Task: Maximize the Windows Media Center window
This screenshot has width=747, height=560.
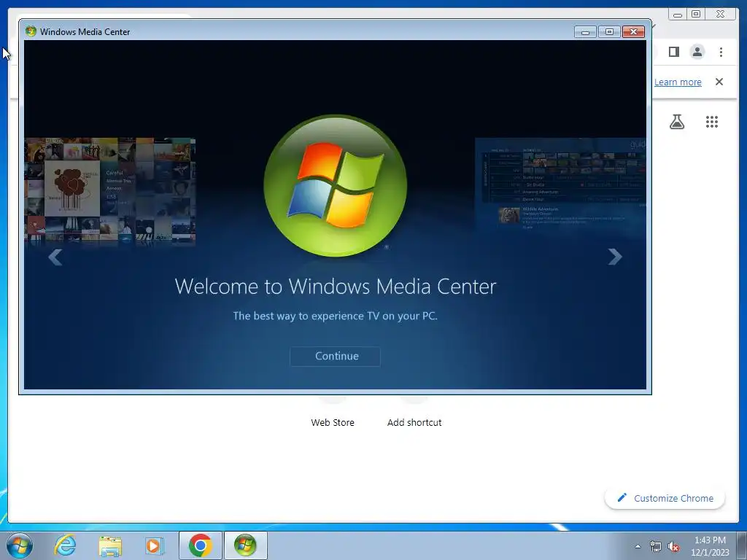Action: (x=609, y=32)
